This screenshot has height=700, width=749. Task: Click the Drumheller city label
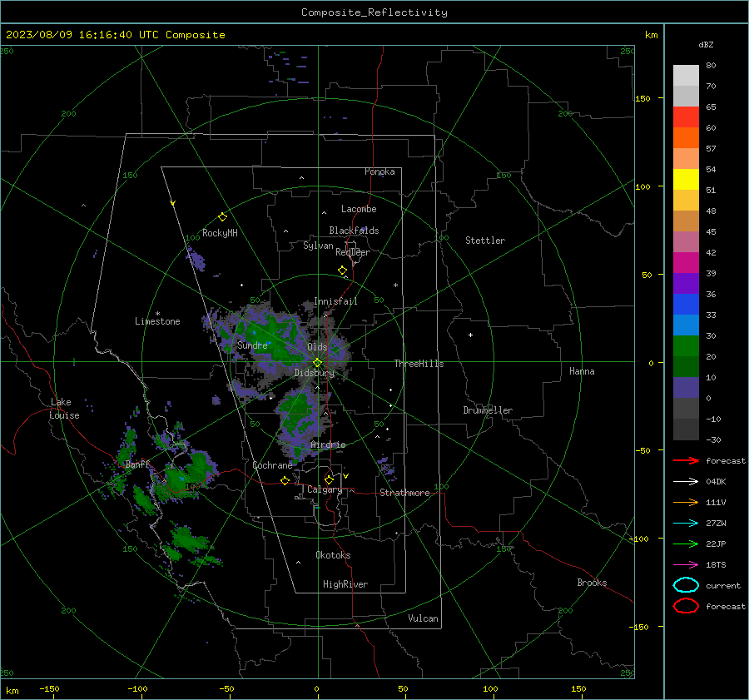click(488, 410)
